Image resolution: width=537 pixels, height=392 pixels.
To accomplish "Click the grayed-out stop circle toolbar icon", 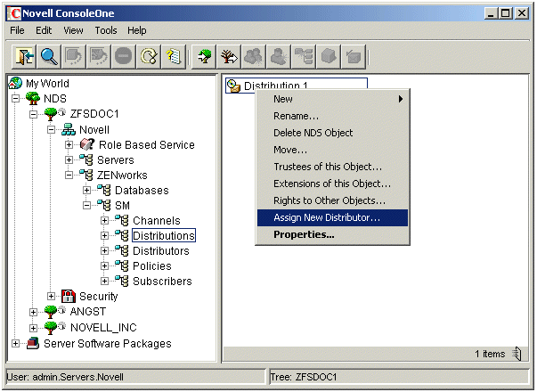I will point(124,56).
